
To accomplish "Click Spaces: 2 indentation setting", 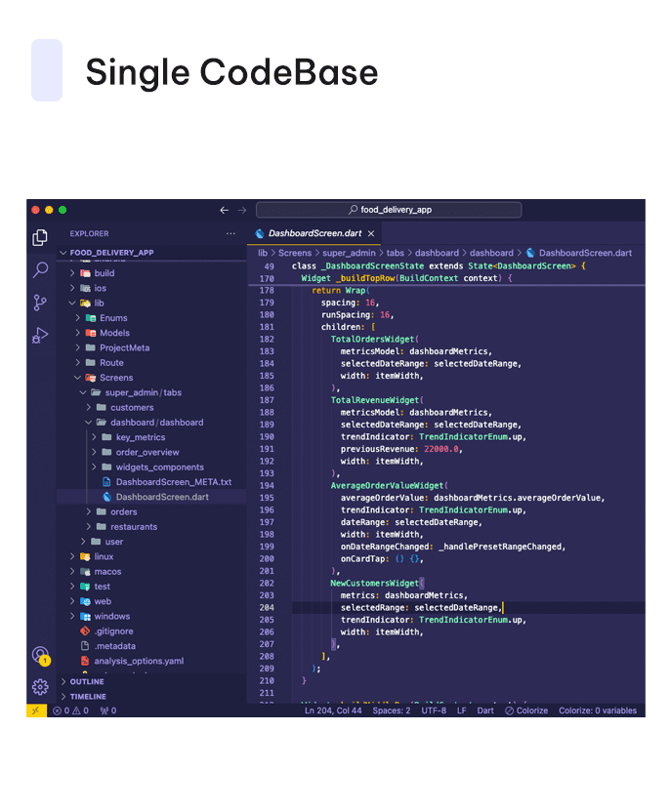I will [390, 710].
